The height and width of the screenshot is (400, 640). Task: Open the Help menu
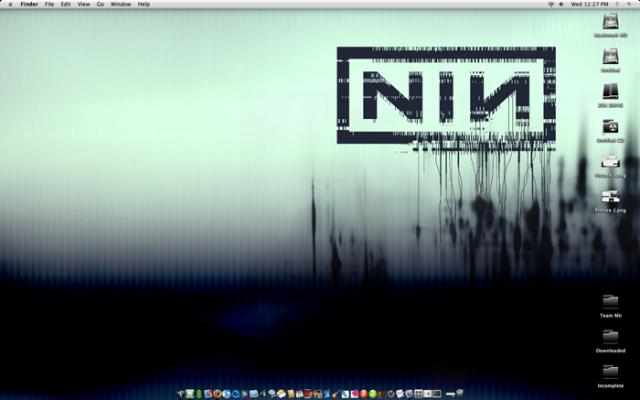(x=144, y=4)
